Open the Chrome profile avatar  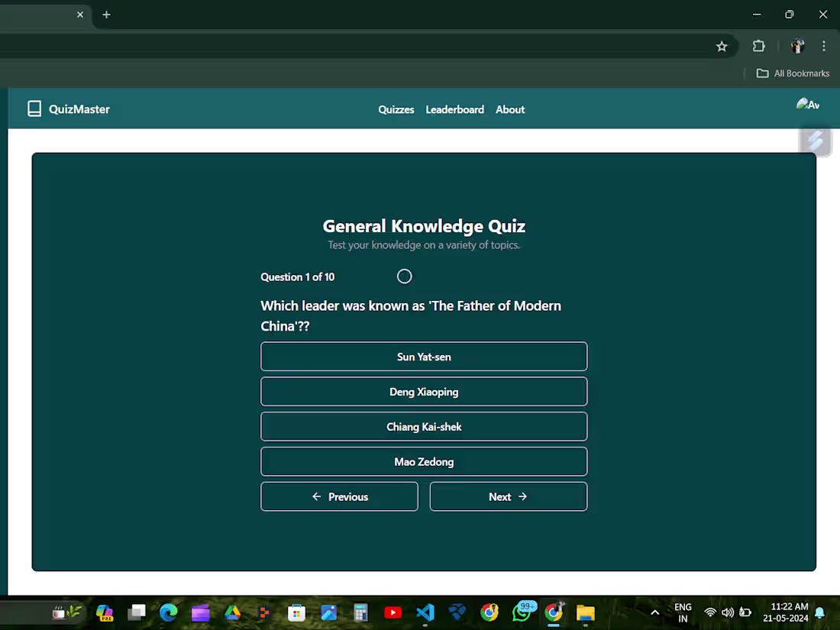tap(797, 47)
